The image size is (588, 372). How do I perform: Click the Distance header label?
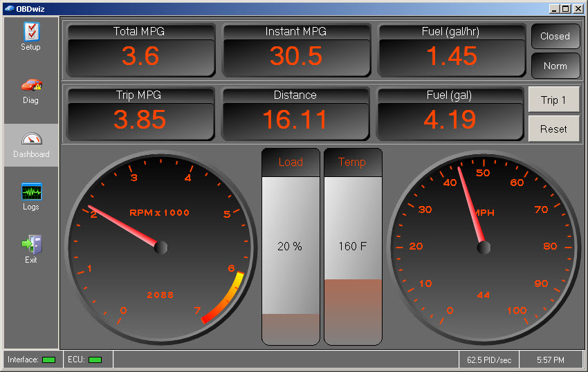point(295,95)
